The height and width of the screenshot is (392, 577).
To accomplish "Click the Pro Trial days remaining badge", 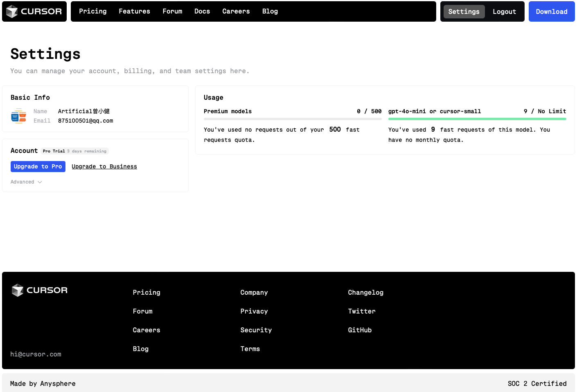I will 75,151.
